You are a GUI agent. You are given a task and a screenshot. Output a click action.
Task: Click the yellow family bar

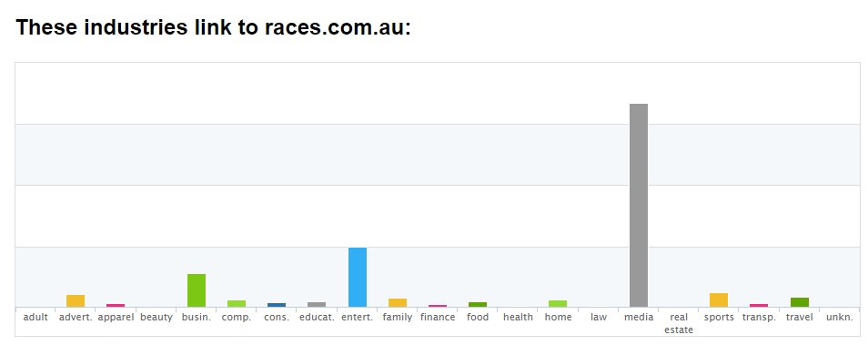coord(398,302)
